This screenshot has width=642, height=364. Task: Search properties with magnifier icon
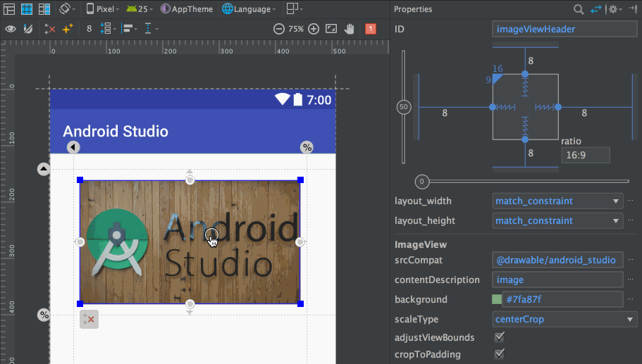578,9
